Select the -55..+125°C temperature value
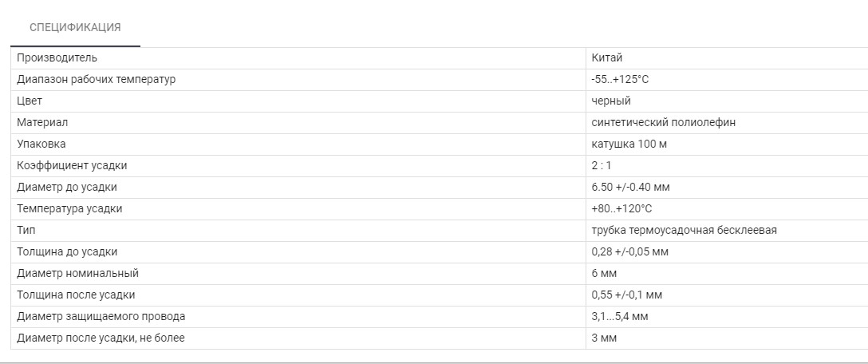Screen dimensions: 868x364 [x=621, y=80]
